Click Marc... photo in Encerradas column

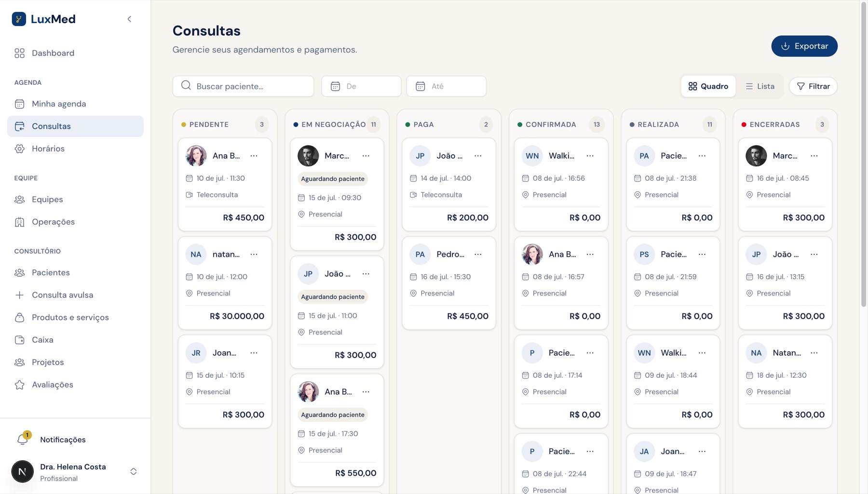756,156
